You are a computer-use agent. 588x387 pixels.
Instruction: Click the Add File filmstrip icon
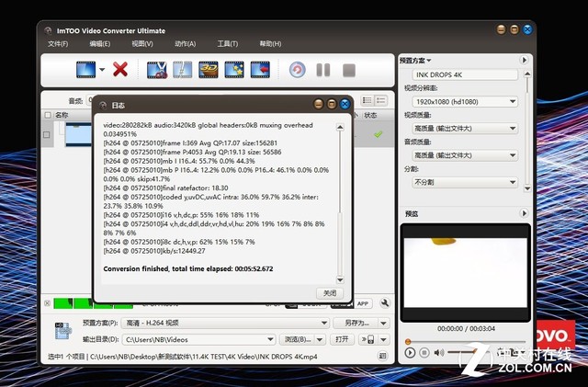(85, 70)
